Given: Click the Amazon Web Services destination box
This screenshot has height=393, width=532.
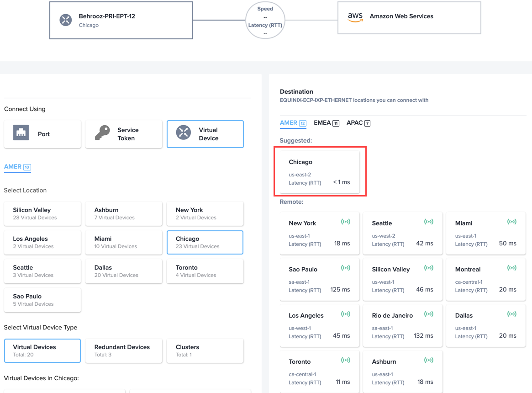Looking at the screenshot, I should [x=409, y=18].
